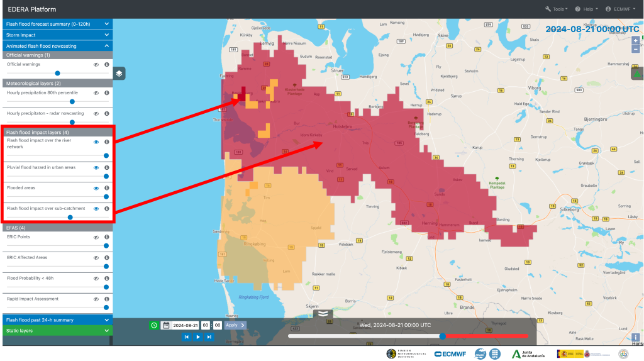Play the nowcasting animation
Viewport: 644px width, 361px height.
tap(198, 337)
